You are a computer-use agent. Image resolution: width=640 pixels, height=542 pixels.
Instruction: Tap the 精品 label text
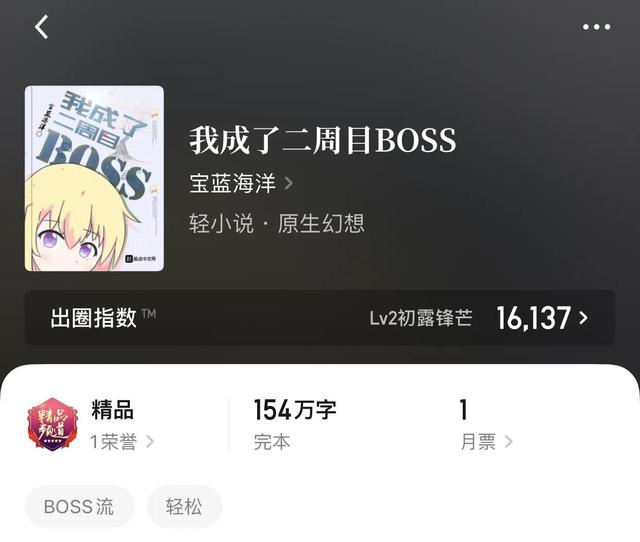tap(112, 409)
